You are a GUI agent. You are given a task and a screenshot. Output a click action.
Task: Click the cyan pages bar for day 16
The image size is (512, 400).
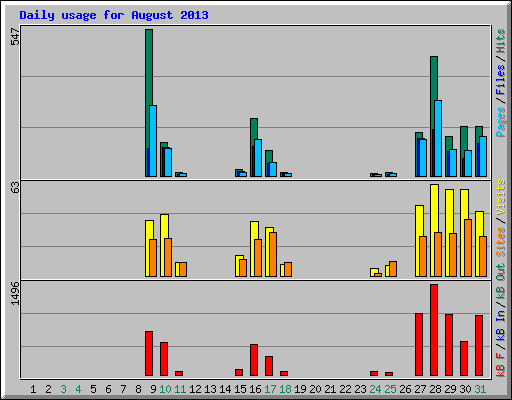258,158
